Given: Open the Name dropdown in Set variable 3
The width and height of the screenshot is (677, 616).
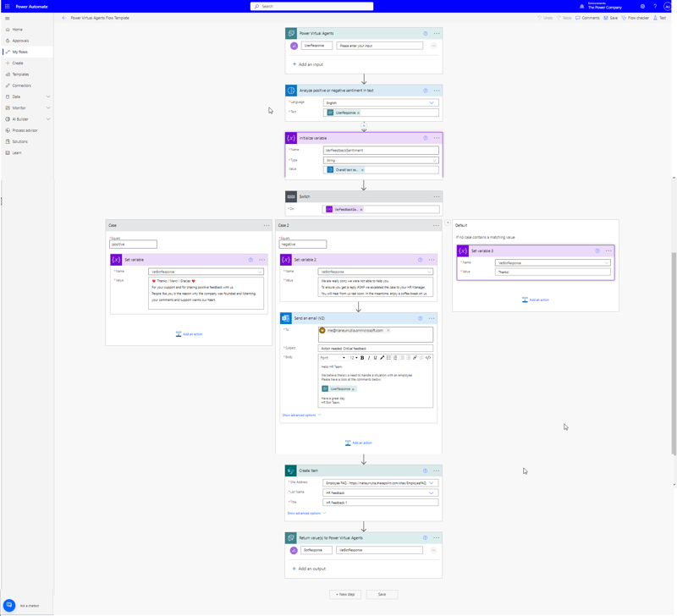Looking at the screenshot, I should pyautogui.click(x=553, y=262).
